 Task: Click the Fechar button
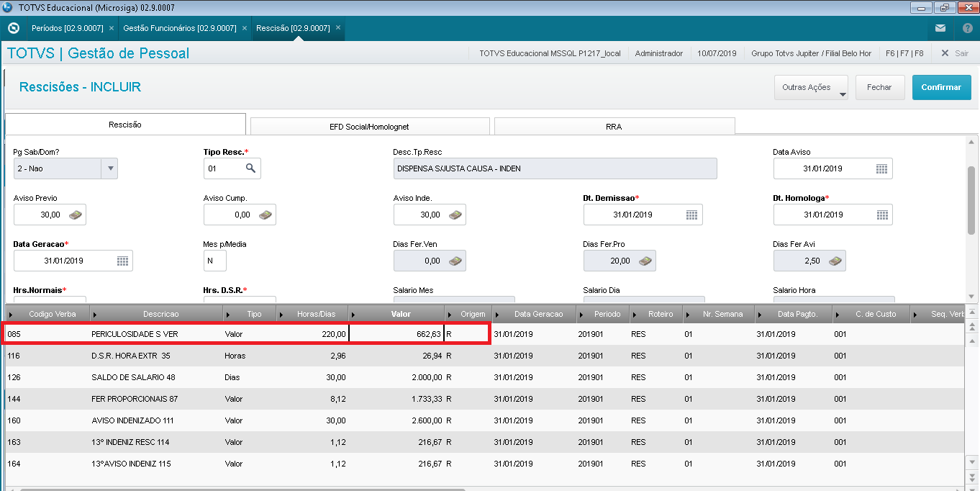point(879,87)
